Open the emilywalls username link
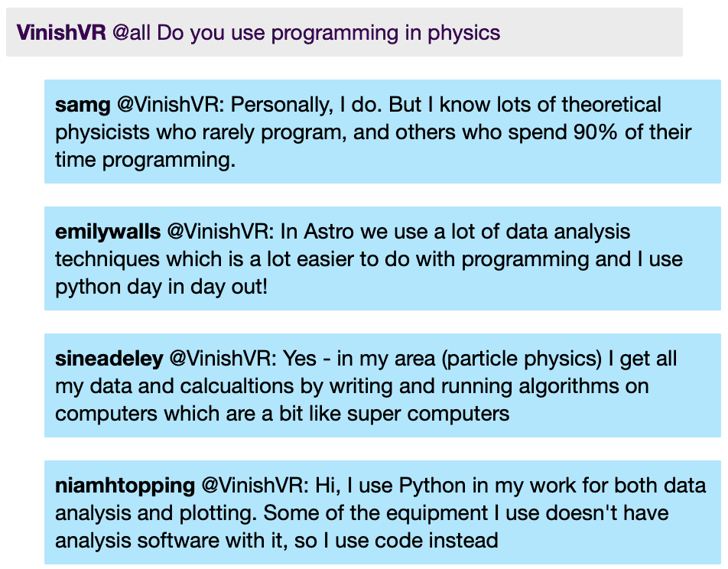 [108, 232]
